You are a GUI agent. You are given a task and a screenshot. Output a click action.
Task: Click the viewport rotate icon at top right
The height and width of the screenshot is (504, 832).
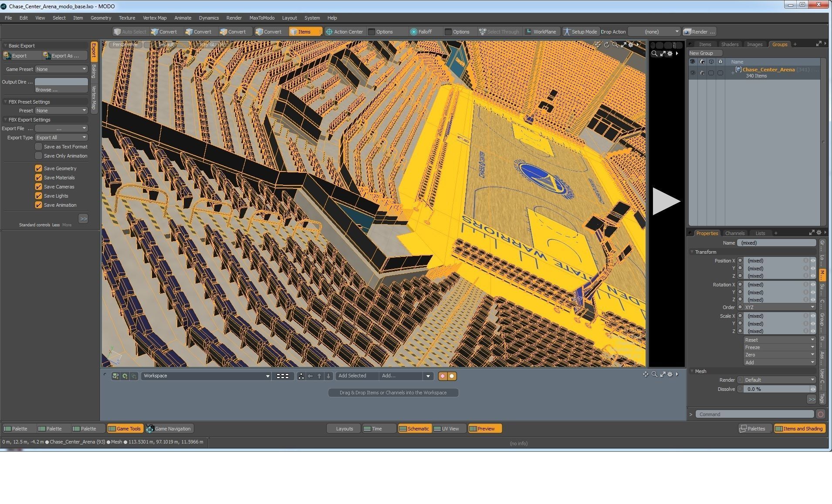tap(606, 44)
